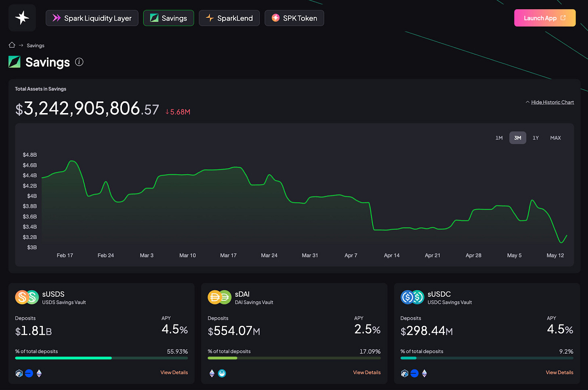Click the Launch App button
This screenshot has height=390, width=588.
pyautogui.click(x=545, y=18)
